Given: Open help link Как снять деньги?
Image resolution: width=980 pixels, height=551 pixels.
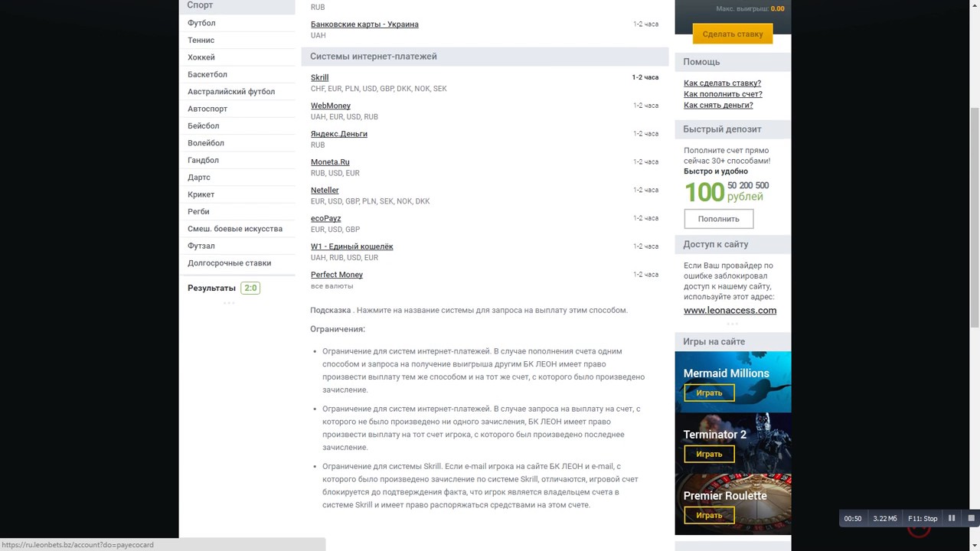Looking at the screenshot, I should (x=718, y=106).
